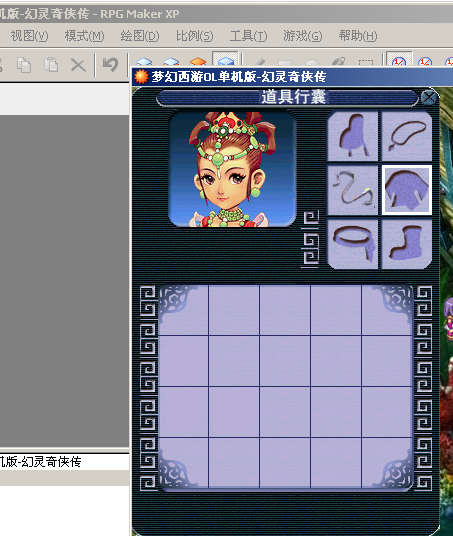Click the character portrait in inventory
The height and width of the screenshot is (536, 453).
tap(232, 169)
